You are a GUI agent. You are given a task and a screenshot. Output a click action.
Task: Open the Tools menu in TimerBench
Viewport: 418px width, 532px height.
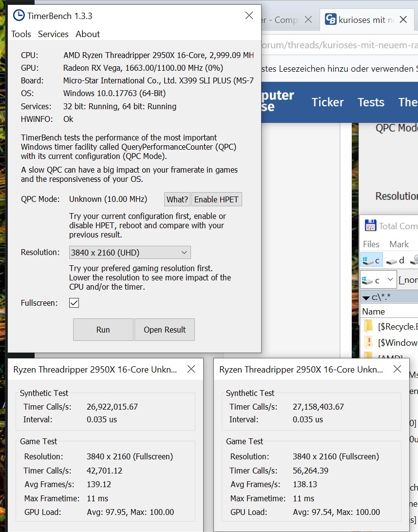pos(21,34)
